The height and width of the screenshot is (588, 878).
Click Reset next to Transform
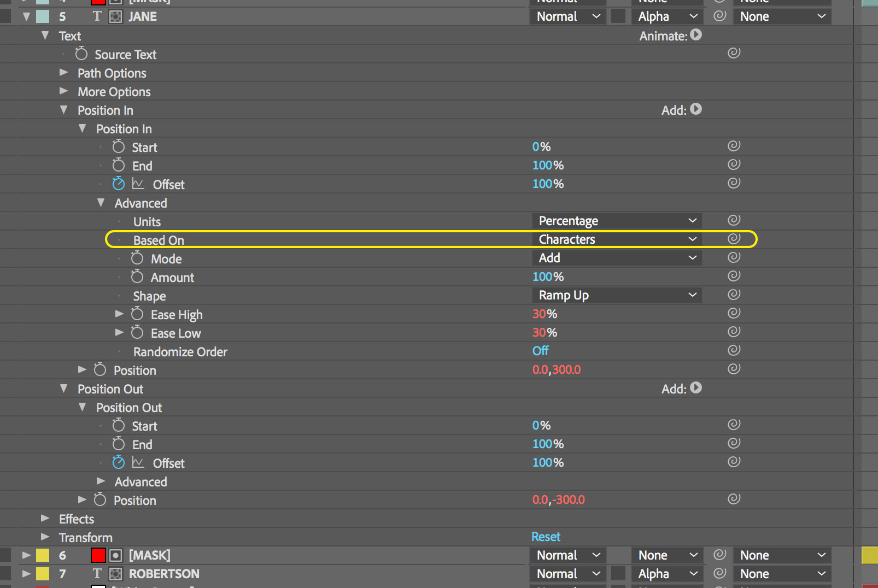546,537
